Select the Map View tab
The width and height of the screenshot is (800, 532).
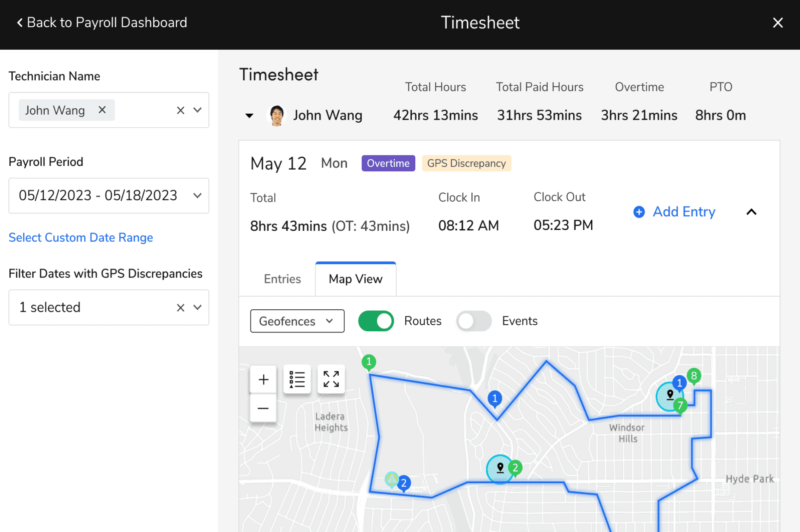355,279
